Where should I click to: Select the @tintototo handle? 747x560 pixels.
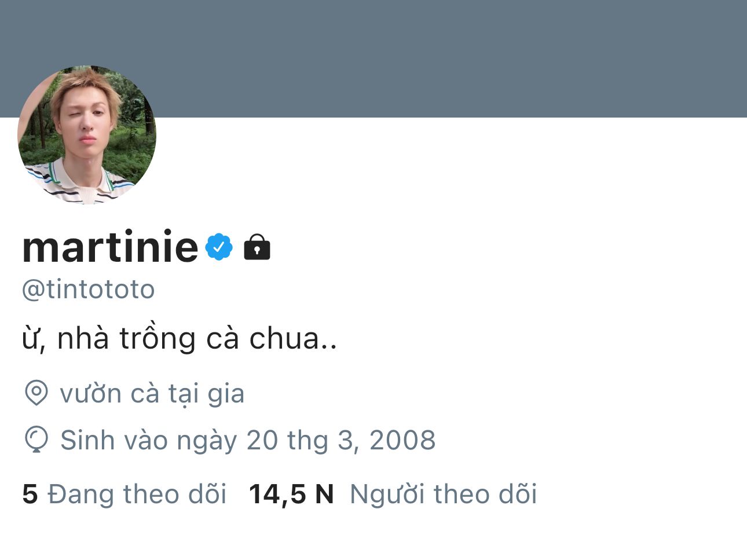point(89,289)
